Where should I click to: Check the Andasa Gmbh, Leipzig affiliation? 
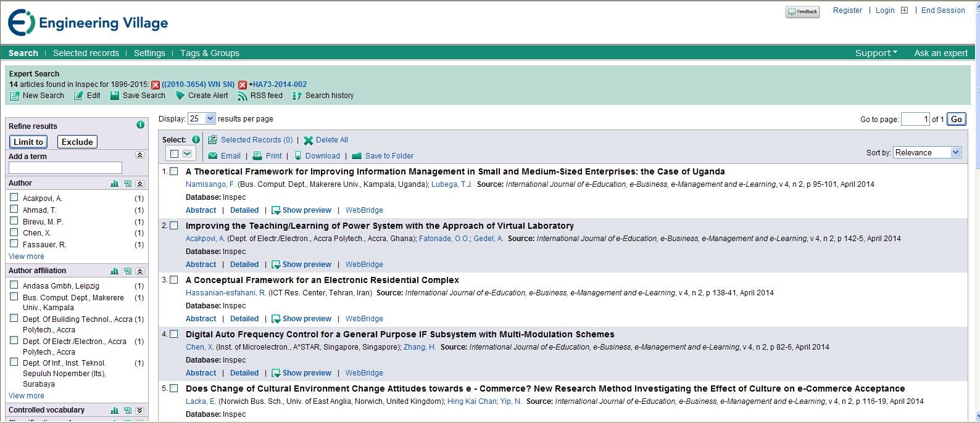pos(14,285)
